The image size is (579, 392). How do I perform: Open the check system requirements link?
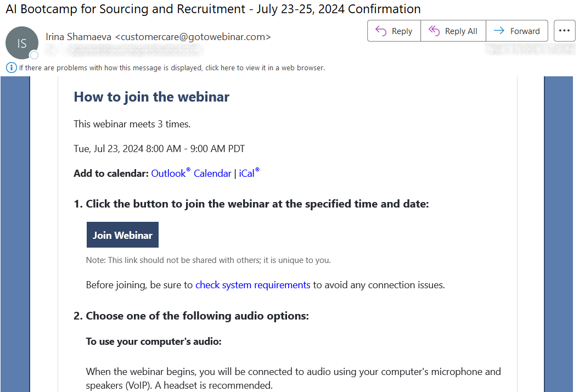point(252,285)
